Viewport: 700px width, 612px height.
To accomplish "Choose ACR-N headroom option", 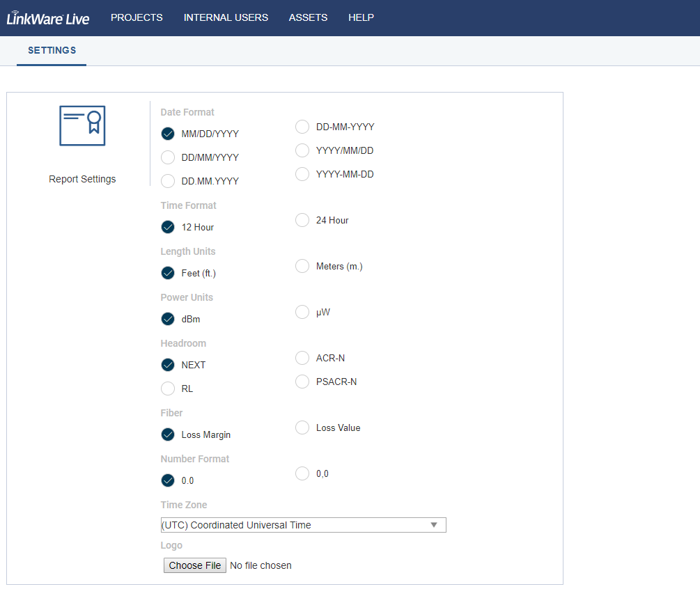I will pyautogui.click(x=302, y=358).
